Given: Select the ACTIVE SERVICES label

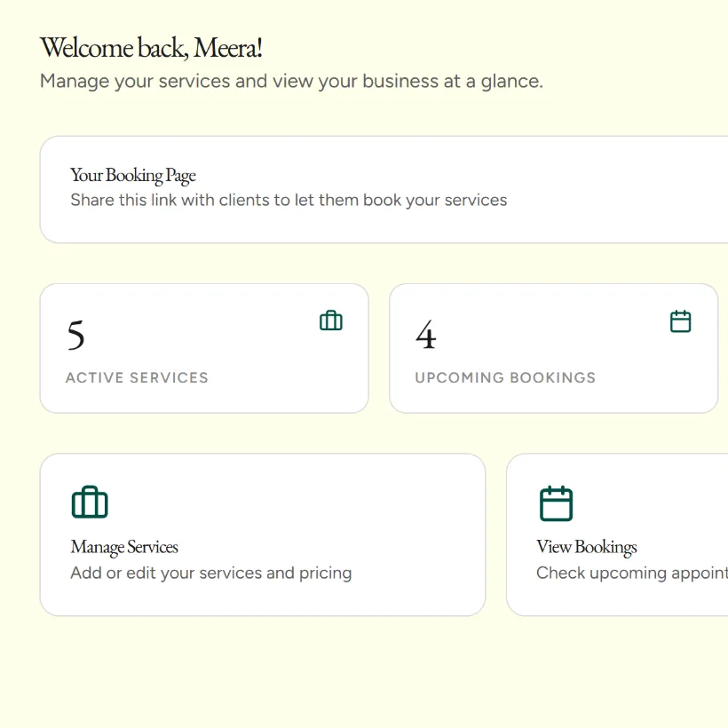Looking at the screenshot, I should pos(137,377).
